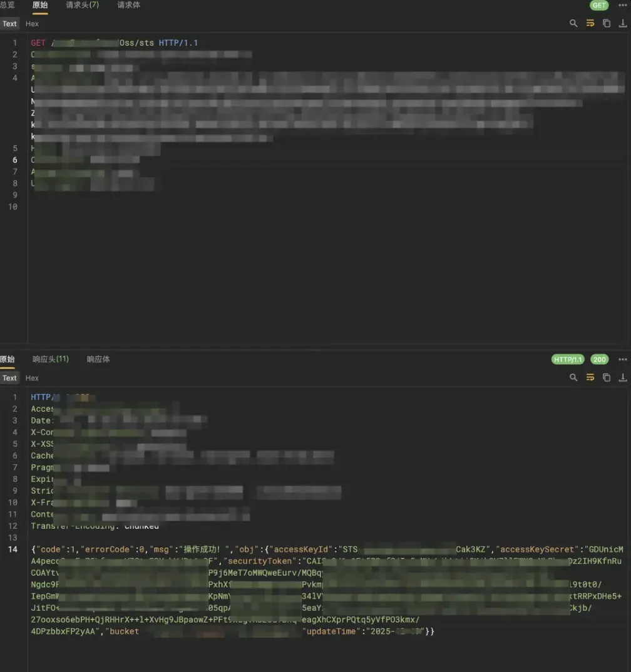Open search in the request panel
631x672 pixels.
(573, 23)
